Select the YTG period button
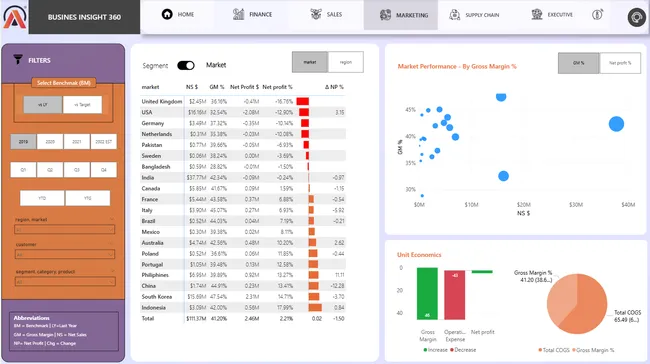The image size is (650, 364). pyautogui.click(x=87, y=198)
